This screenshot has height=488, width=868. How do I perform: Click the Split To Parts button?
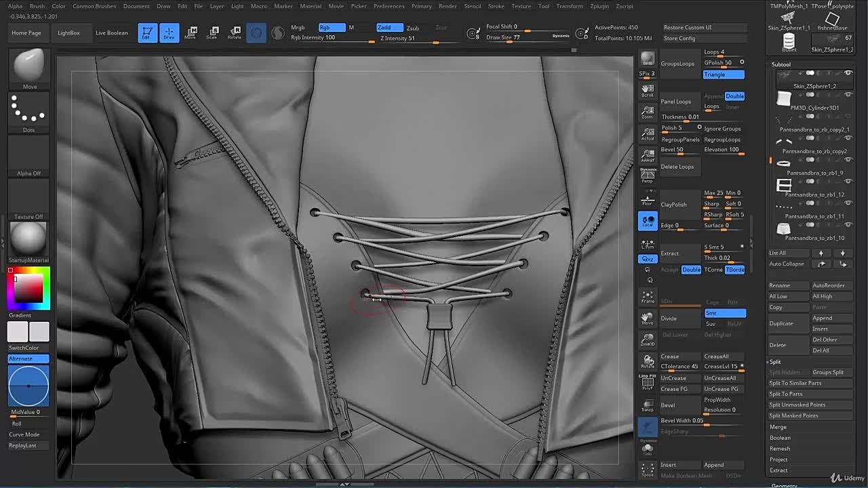(786, 394)
